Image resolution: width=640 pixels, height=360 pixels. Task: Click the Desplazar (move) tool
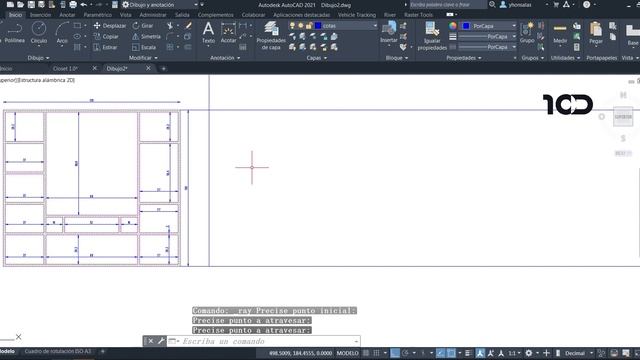(x=110, y=26)
